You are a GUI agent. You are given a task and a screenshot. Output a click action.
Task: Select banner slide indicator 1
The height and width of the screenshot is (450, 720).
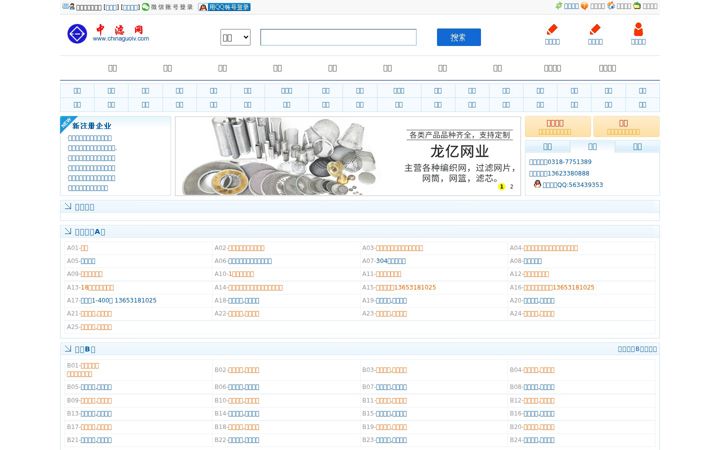tap(501, 186)
